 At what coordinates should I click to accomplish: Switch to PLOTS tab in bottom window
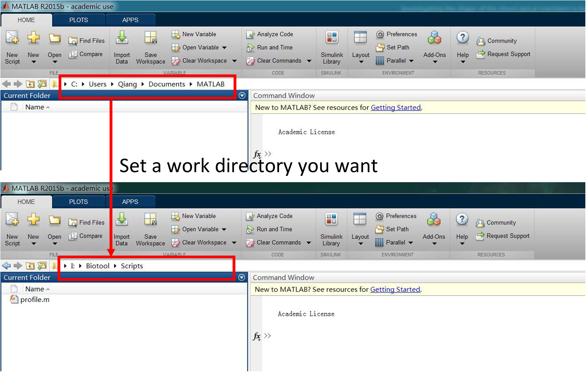point(79,202)
